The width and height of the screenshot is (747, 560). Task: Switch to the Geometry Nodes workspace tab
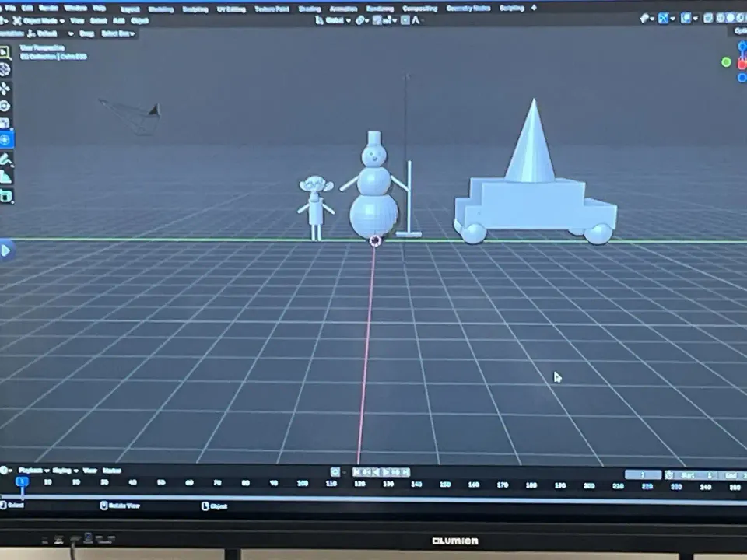pos(468,8)
